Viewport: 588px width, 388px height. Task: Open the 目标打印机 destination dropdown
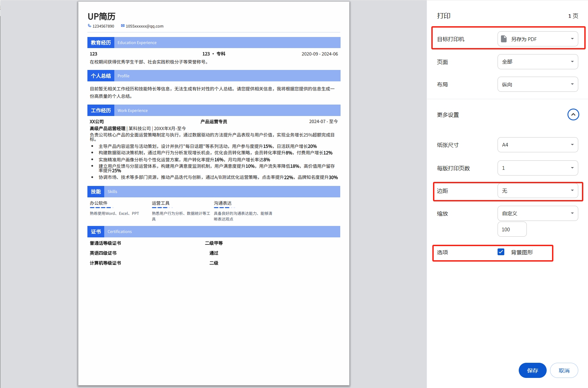click(x=538, y=39)
